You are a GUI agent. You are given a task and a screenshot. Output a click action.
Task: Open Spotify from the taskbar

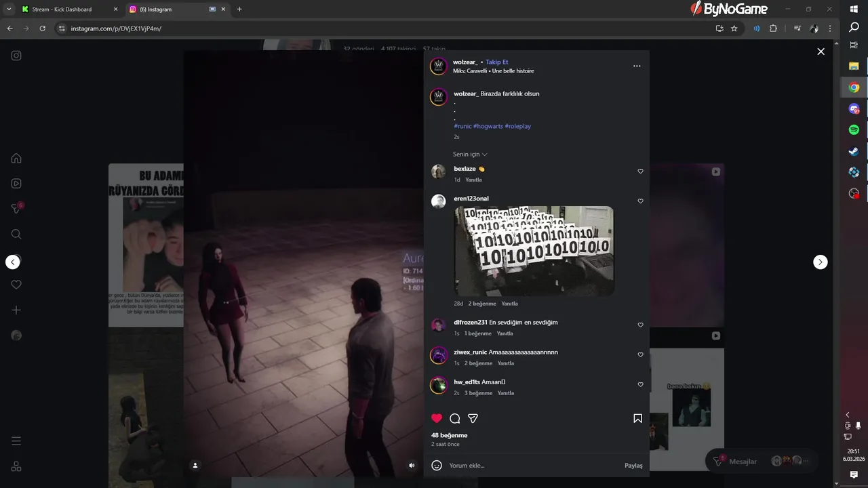pos(854,129)
